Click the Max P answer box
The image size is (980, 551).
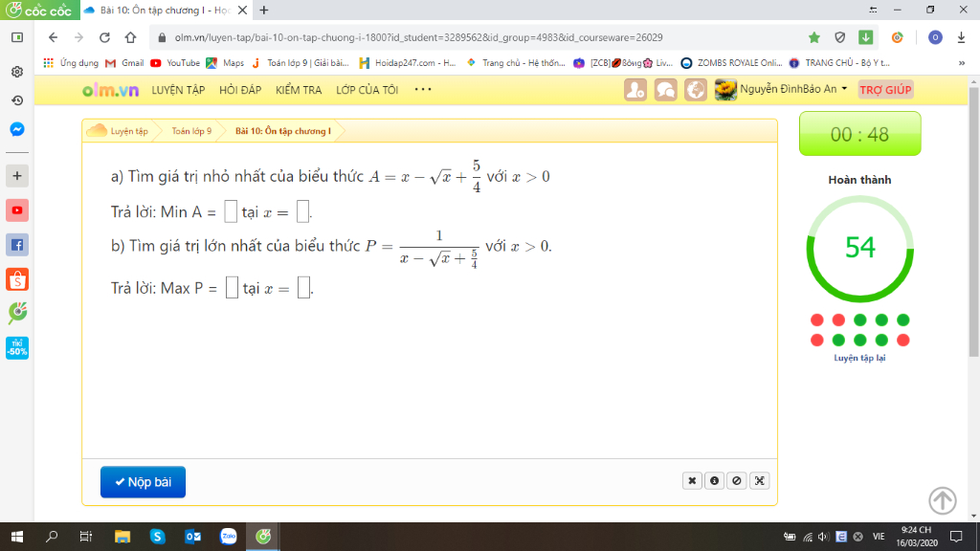tap(232, 287)
